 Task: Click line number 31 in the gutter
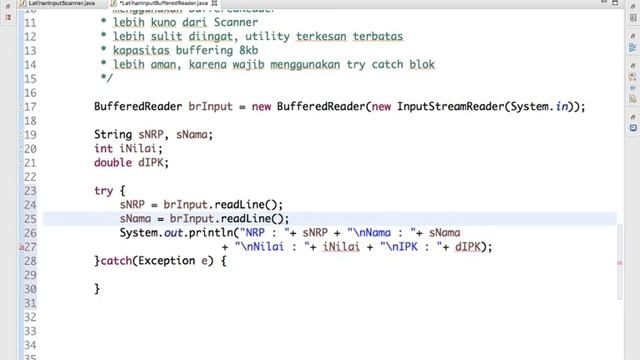(30, 303)
